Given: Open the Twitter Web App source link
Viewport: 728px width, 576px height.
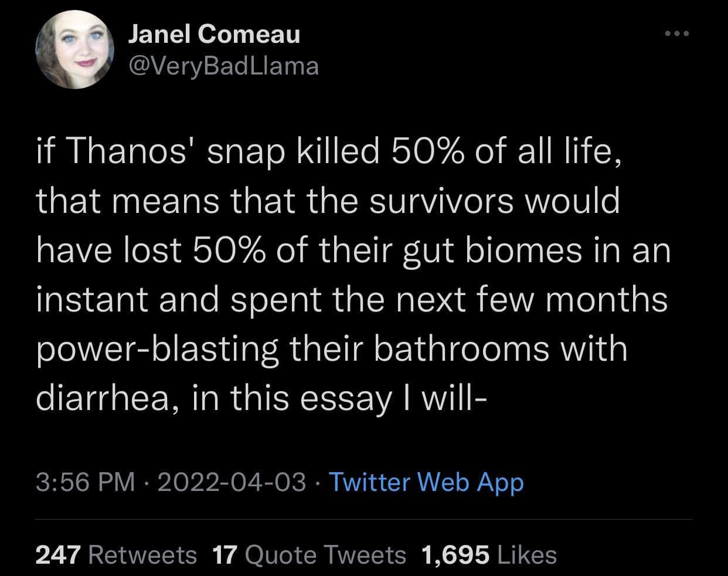Looking at the screenshot, I should click(426, 482).
